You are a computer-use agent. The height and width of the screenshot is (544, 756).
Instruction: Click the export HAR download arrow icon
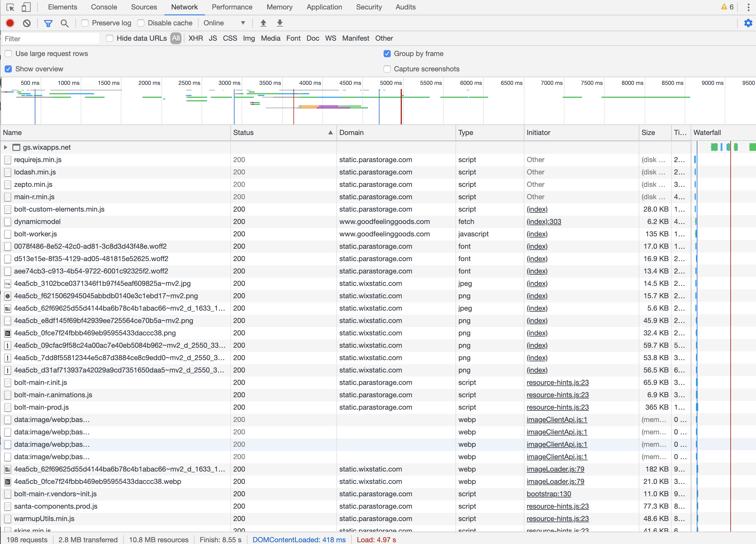[x=280, y=23]
